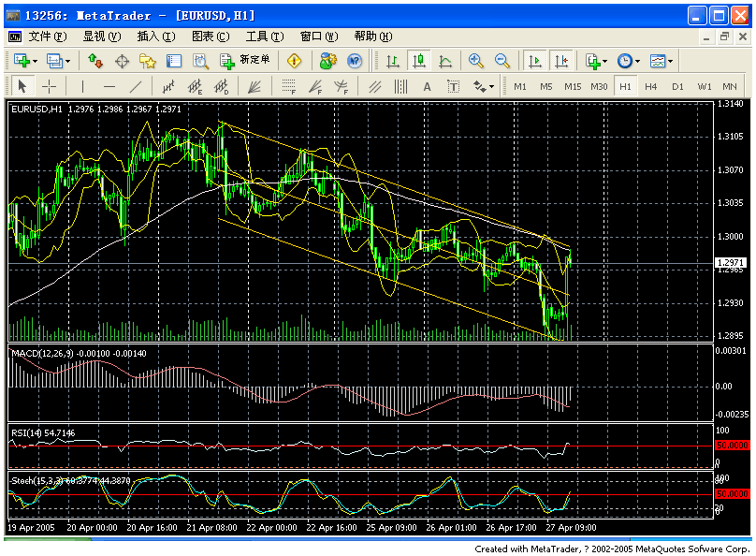Screen dimensions: 756x556
Task: Open the Data Window crosshair-circle icon
Action: (122, 61)
